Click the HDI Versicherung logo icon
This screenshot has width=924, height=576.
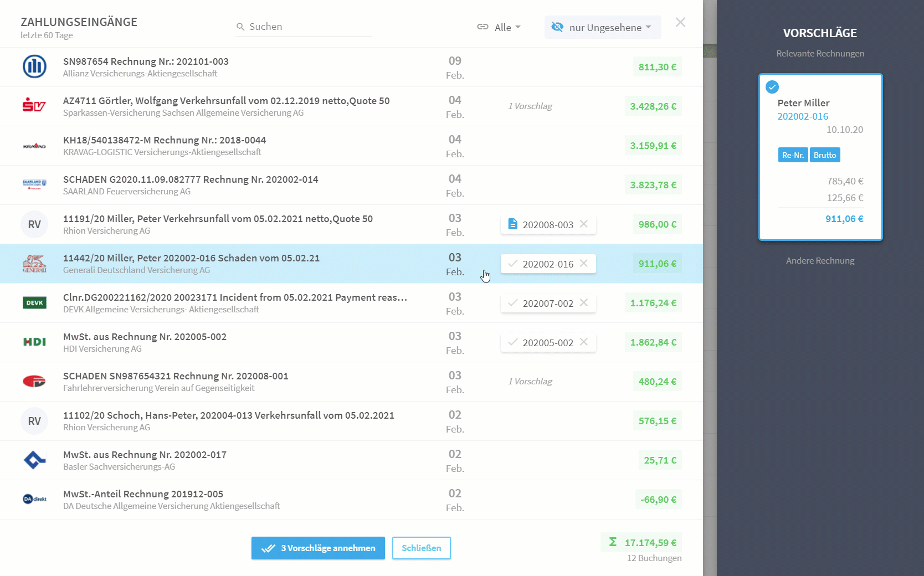[x=34, y=342]
